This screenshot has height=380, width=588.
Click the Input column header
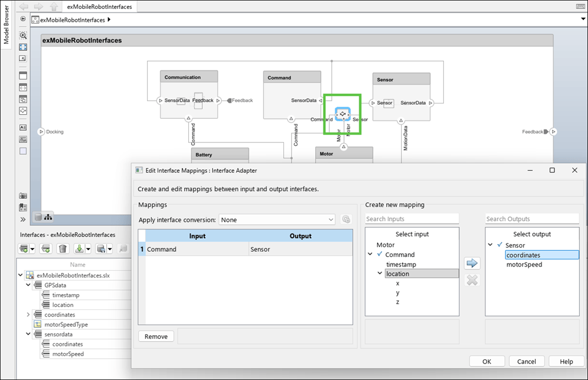[197, 236]
